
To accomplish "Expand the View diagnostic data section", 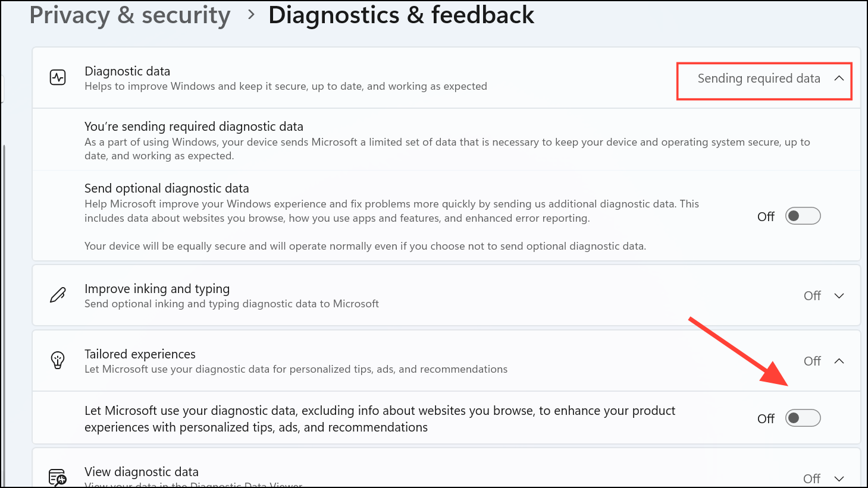I will pyautogui.click(x=839, y=478).
